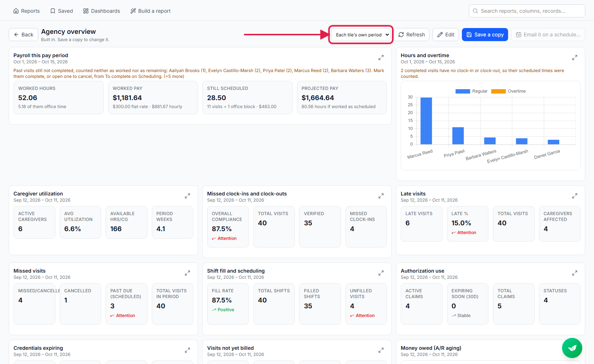Save a copy of the dashboard
Viewport: 594px width, 364px height.
click(485, 35)
